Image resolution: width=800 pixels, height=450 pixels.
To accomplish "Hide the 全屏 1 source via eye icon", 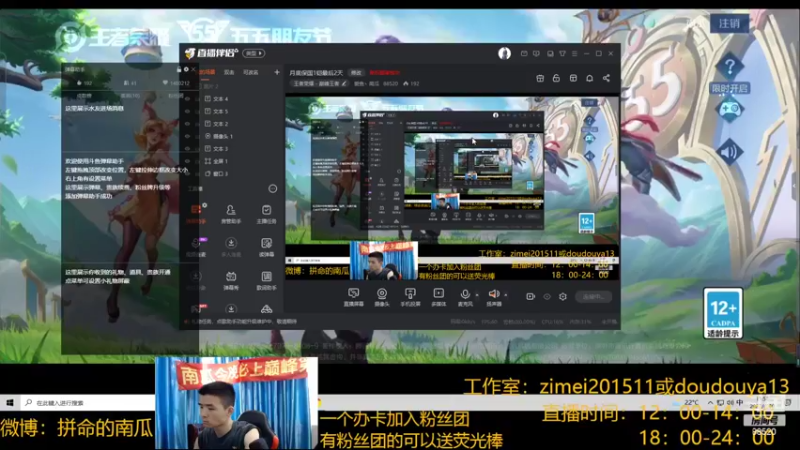I will click(187, 161).
